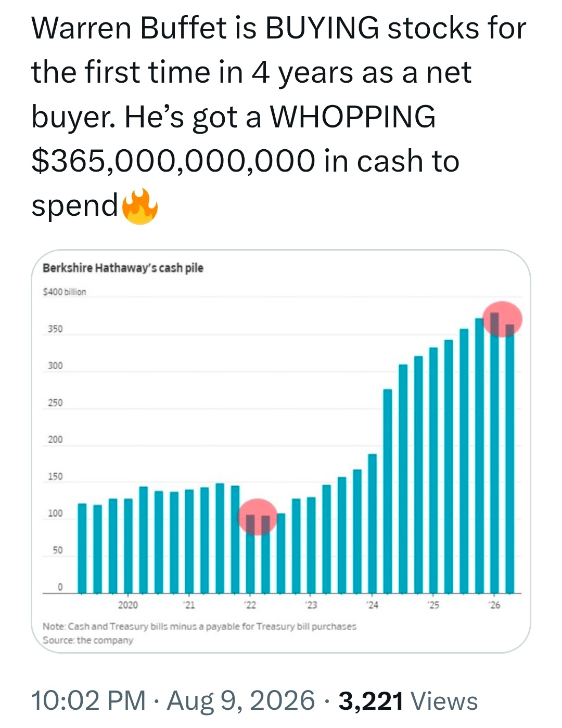Click the note about Cash and Treasury bills

[x=199, y=626]
